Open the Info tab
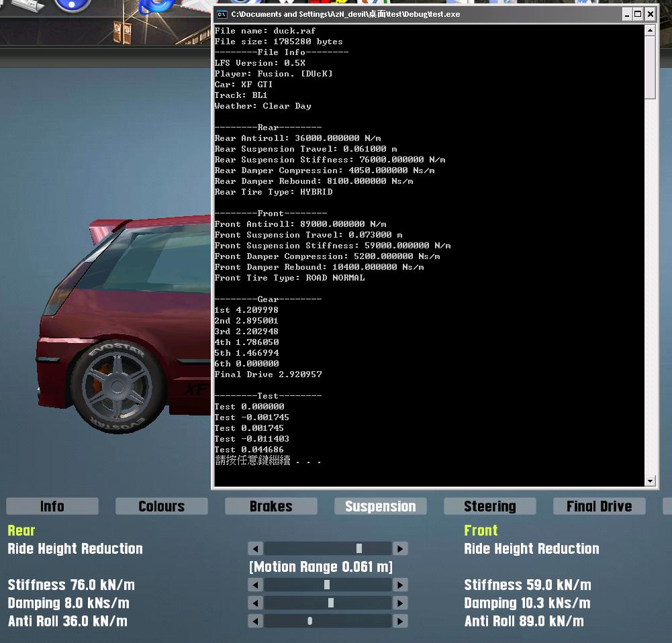The height and width of the screenshot is (643, 672). click(52, 506)
